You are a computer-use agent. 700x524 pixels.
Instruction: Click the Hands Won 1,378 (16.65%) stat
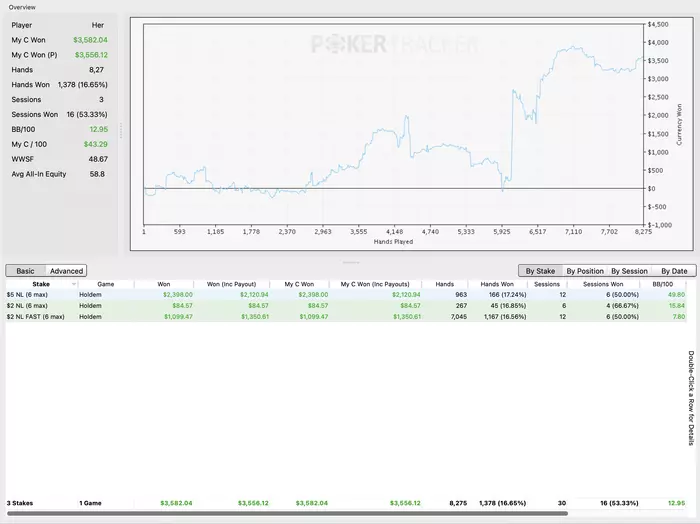pos(83,85)
